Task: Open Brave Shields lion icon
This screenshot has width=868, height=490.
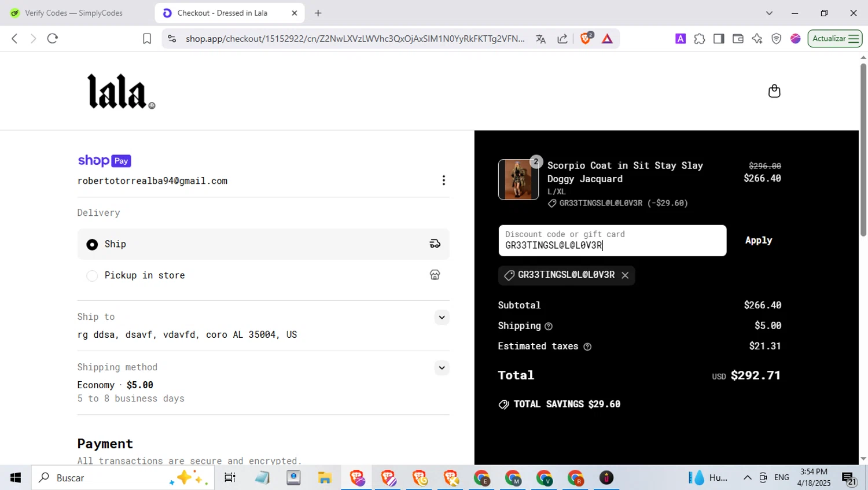Action: click(x=586, y=38)
